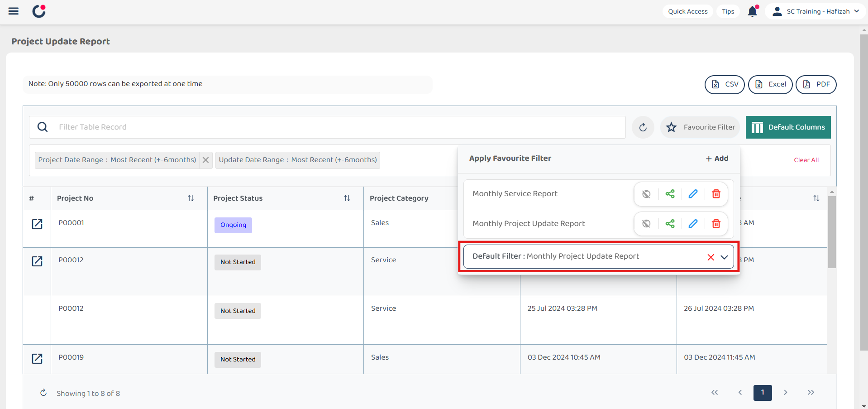The height and width of the screenshot is (409, 868).
Task: Focus the Filter Table Record field
Action: click(x=327, y=127)
